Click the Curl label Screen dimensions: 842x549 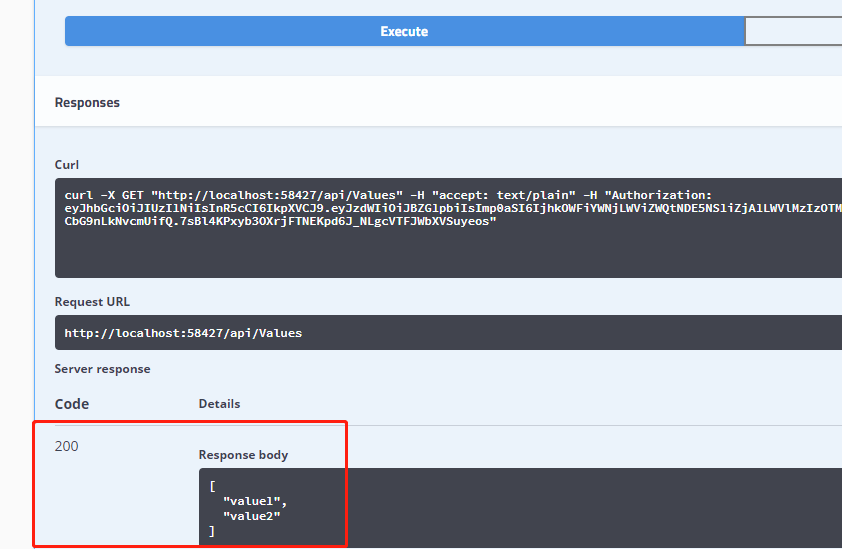point(67,165)
